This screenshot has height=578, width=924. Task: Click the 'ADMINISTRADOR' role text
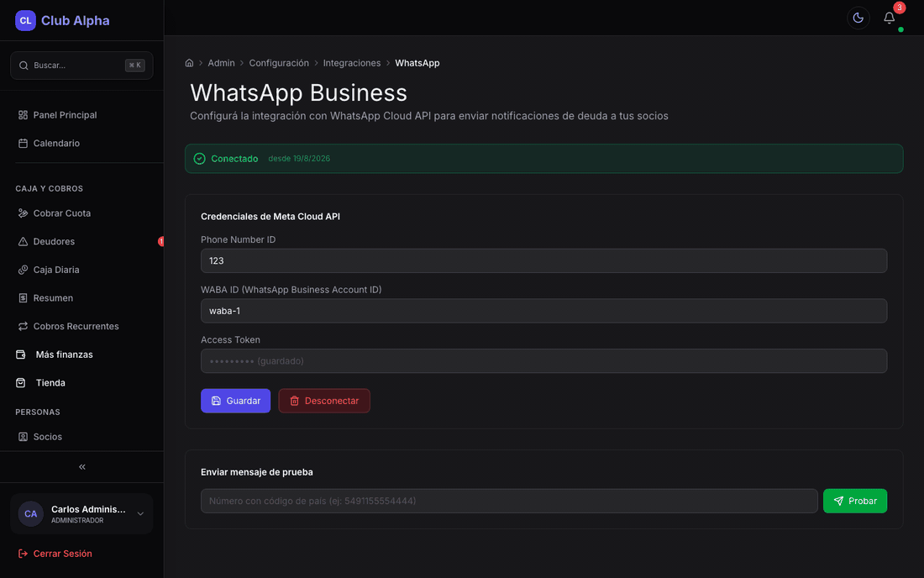tap(77, 520)
